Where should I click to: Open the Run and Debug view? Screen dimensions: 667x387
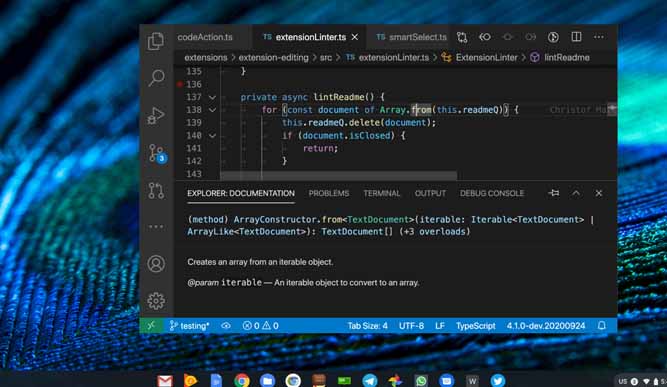pyautogui.click(x=156, y=115)
